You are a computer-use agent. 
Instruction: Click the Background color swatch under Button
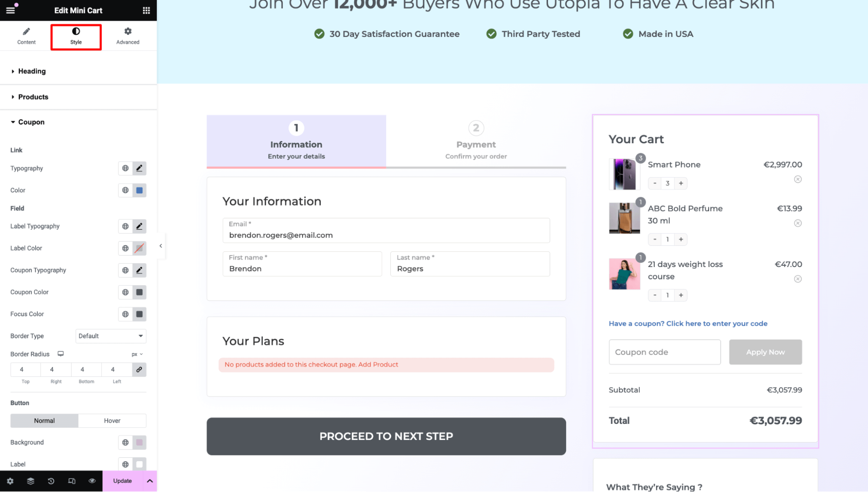[x=139, y=442]
